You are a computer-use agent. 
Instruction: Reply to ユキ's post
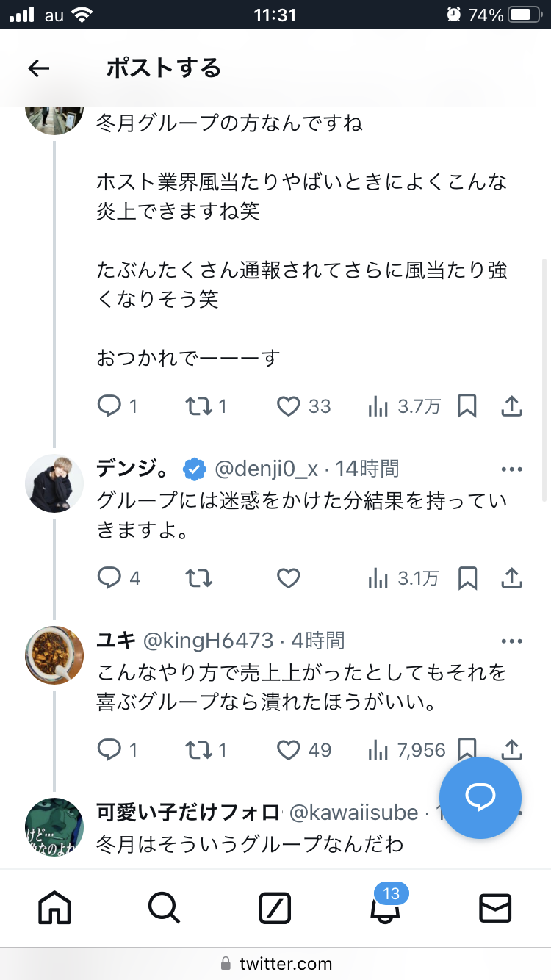(109, 750)
